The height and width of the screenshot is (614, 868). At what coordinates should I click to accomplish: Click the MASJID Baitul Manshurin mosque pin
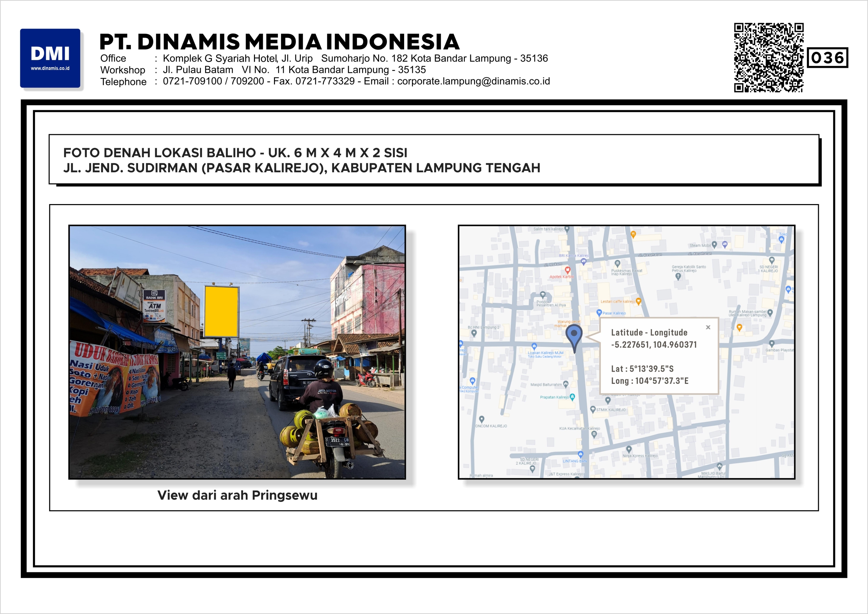[x=719, y=467]
